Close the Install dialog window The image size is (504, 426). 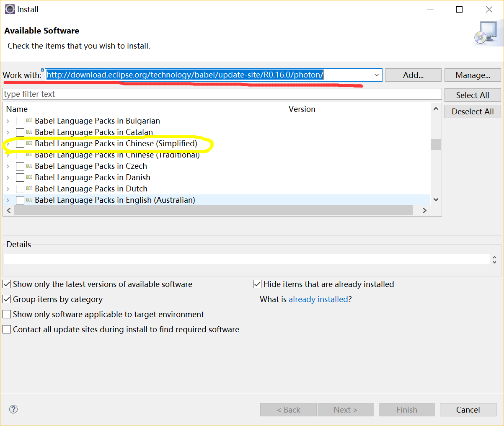coord(489,9)
